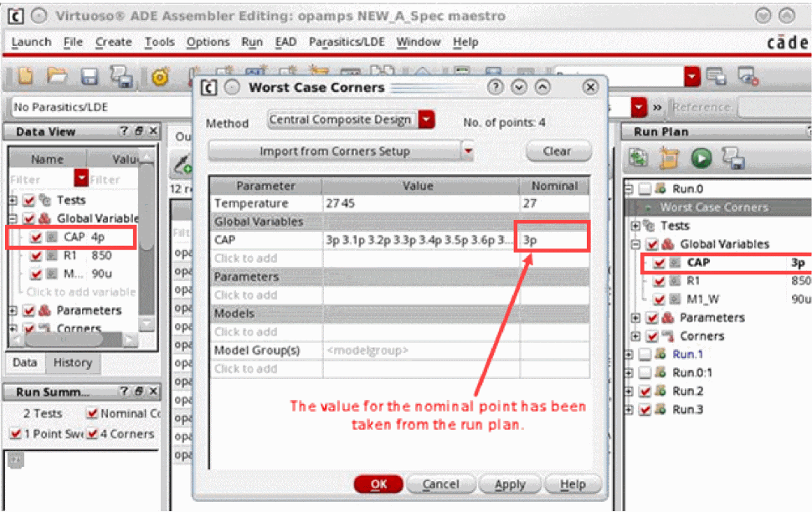Click the Model Group(s) modelgroup field

421,351
